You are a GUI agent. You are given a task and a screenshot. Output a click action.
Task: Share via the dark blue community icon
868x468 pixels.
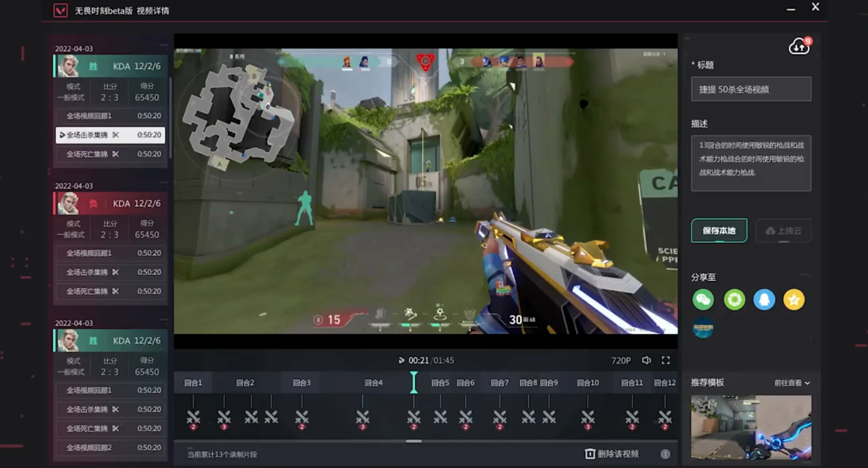703,327
